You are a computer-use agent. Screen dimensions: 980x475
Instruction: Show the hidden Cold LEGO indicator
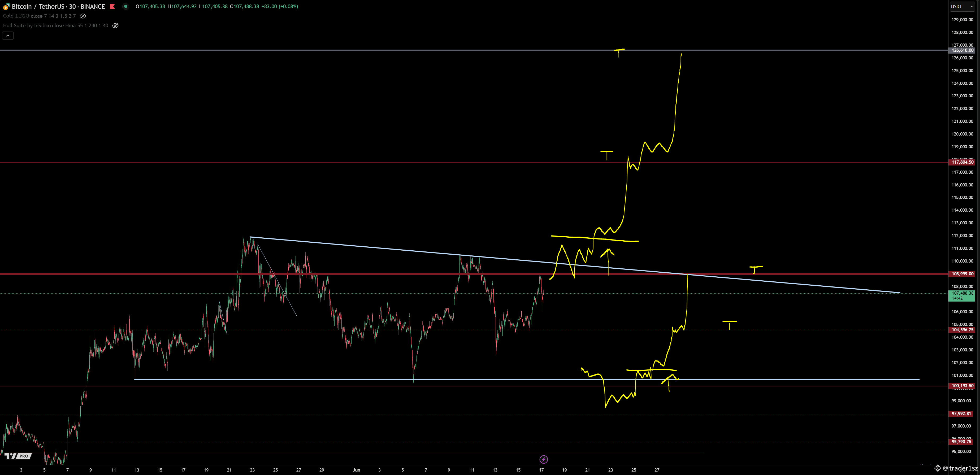pyautogui.click(x=83, y=16)
